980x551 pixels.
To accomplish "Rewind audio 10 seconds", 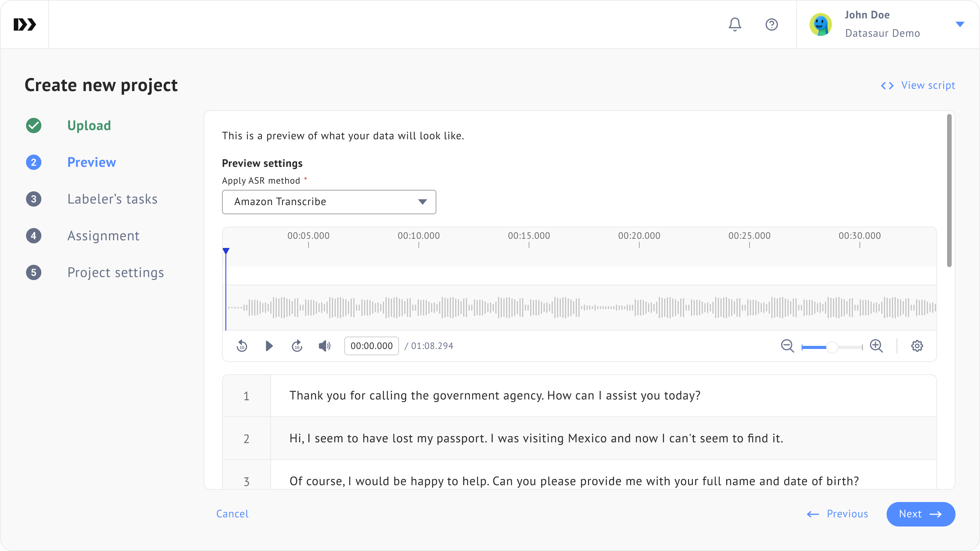I will [242, 346].
